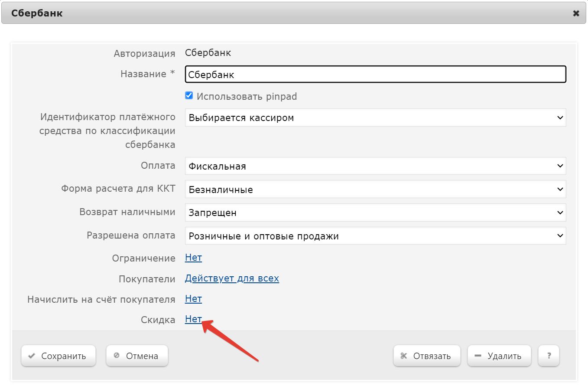Viewport: 588px width, 386px height.
Task: Click the Использовать pinpad label text
Action: click(247, 96)
